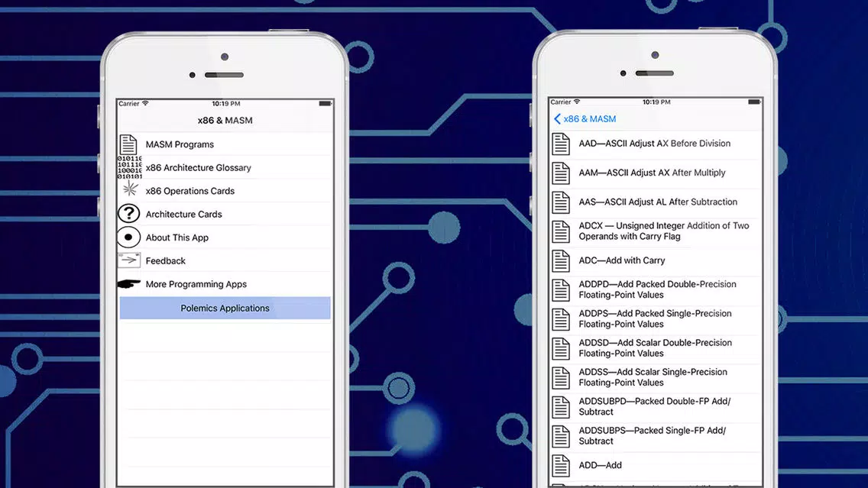Tap the document icon beside ADD—Add entry
The height and width of the screenshot is (488, 868).
(561, 466)
